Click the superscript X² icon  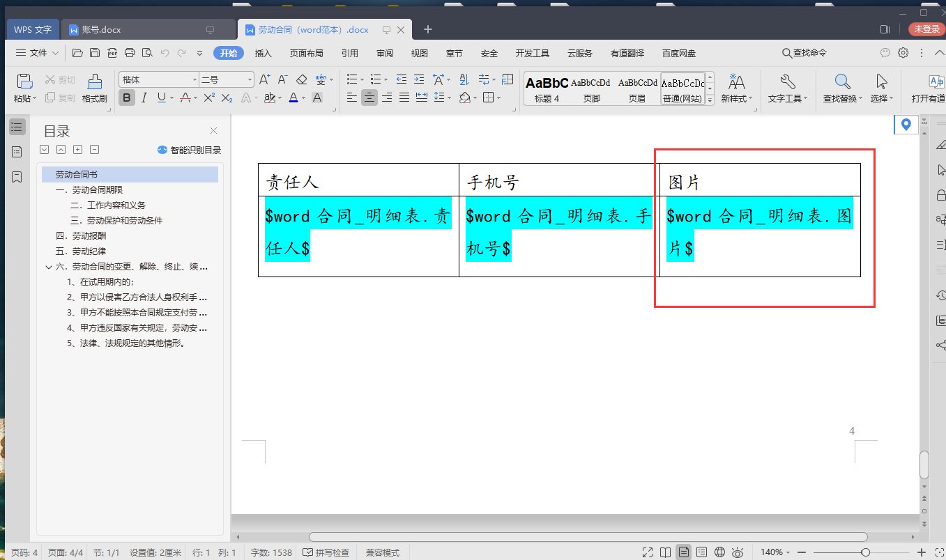tap(208, 98)
